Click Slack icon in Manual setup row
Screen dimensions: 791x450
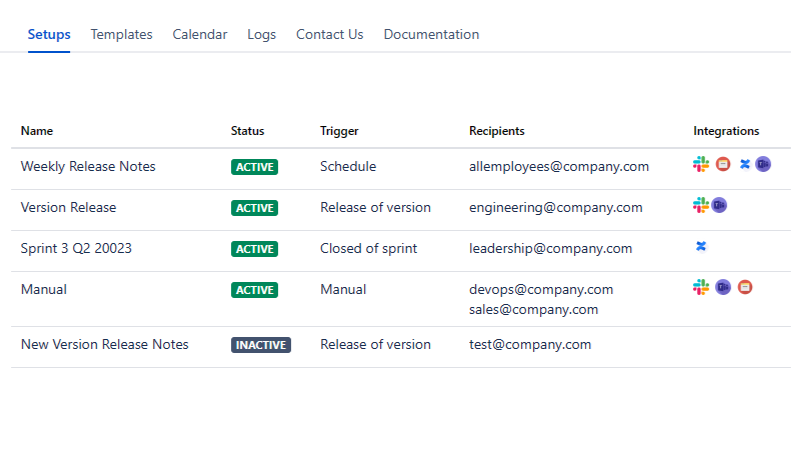tap(701, 287)
